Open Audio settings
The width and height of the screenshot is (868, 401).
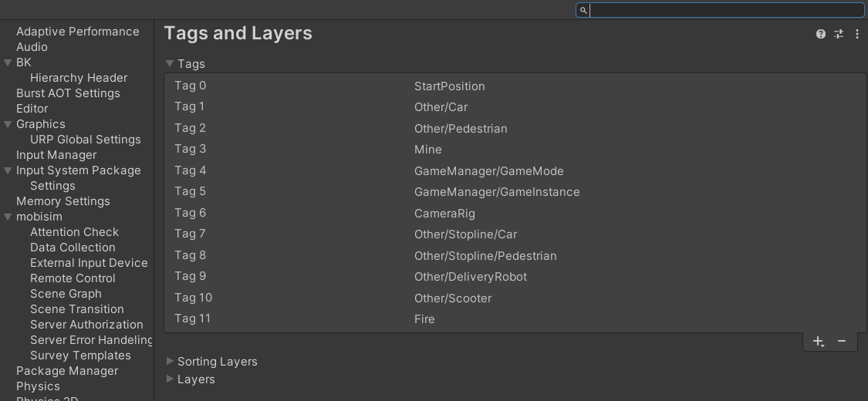(x=32, y=47)
